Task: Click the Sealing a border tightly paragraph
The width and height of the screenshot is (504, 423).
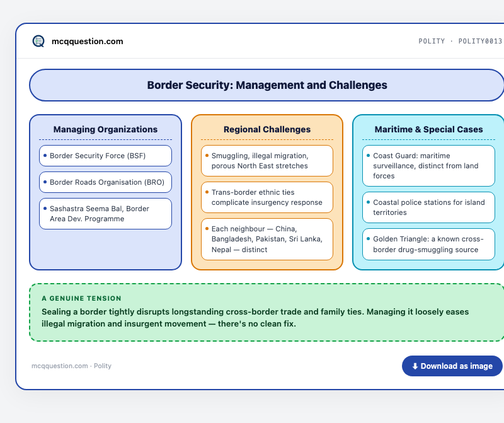Action: click(x=255, y=318)
